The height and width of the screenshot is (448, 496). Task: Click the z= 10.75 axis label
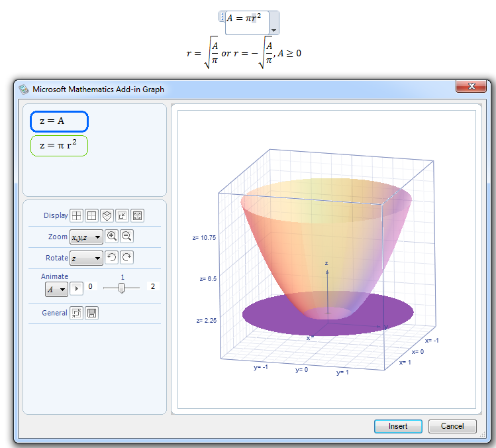(204, 238)
